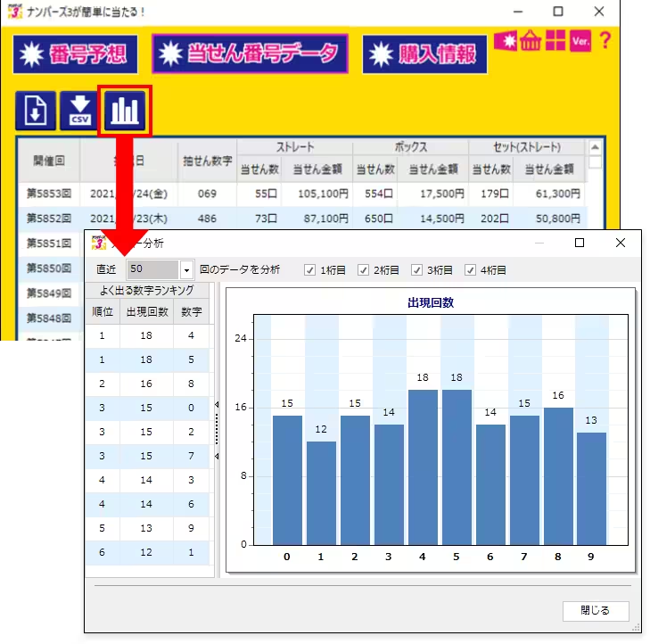Click the upper splitter collapse arrow
The width and height of the screenshot is (650, 644).
(x=217, y=404)
